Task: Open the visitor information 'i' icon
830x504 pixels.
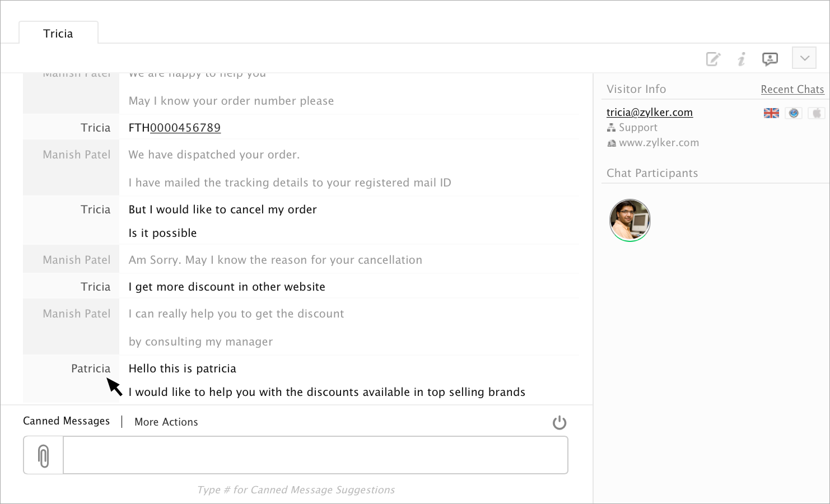Action: [742, 59]
